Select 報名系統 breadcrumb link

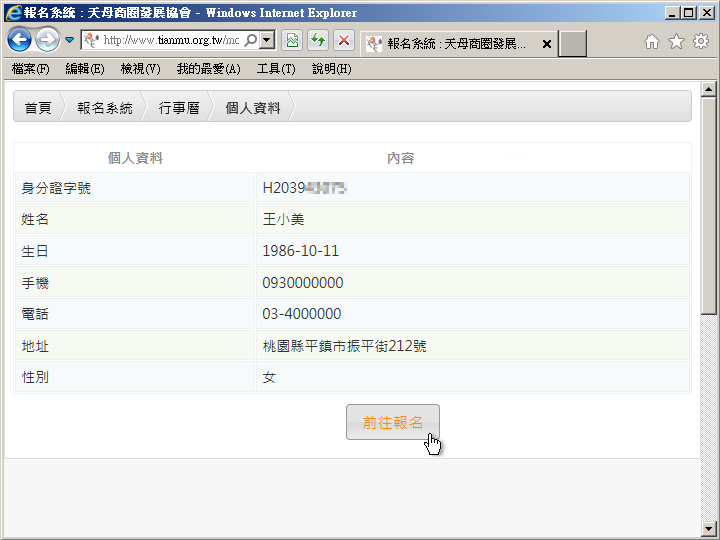tap(104, 108)
